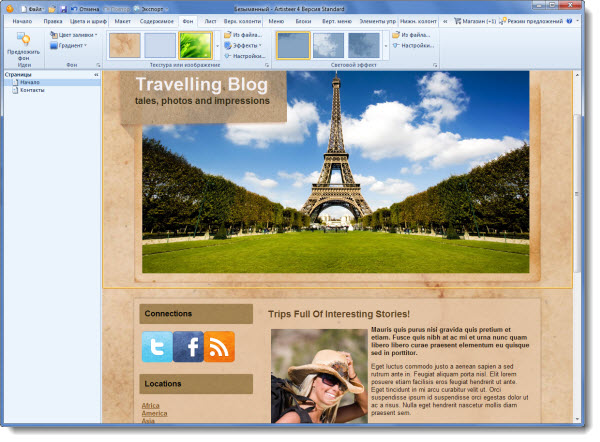Screen dimensions: 600x442
Task: Choose the first light effect sky thumbnail
Action: (293, 45)
